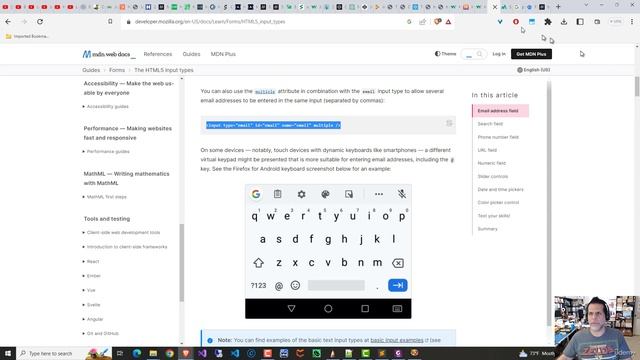The image size is (640, 360).
Task: Navigate to Forms breadcrumb
Action: tap(117, 70)
